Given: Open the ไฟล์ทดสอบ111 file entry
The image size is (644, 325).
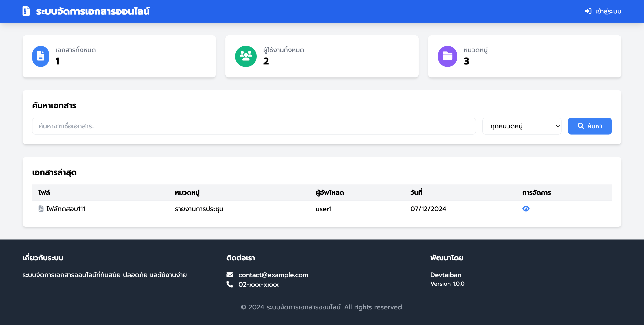Looking at the screenshot, I should (66, 209).
